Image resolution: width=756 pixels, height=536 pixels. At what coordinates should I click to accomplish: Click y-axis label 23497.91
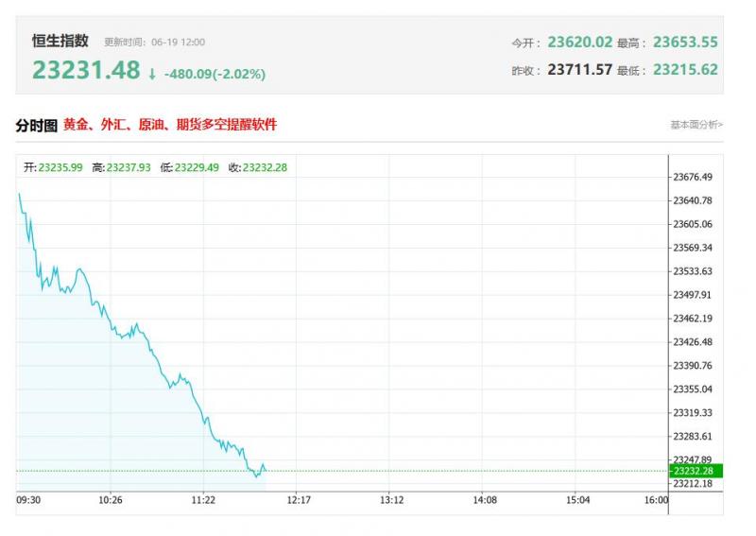[x=693, y=295]
